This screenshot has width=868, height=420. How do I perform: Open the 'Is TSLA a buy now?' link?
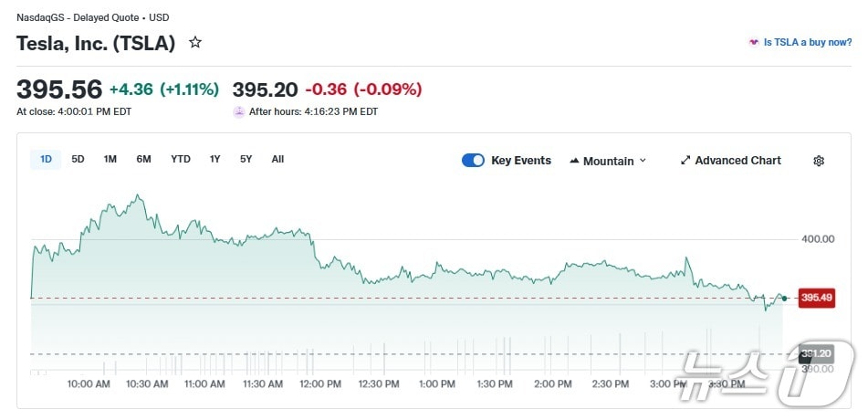click(x=808, y=42)
